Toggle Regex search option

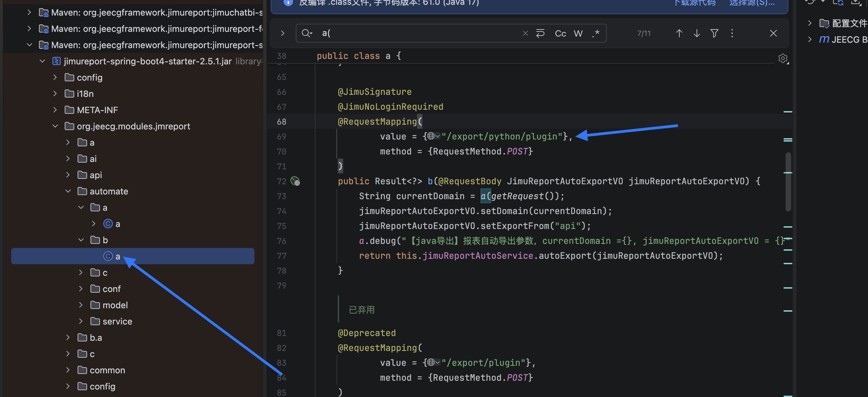[x=596, y=33]
